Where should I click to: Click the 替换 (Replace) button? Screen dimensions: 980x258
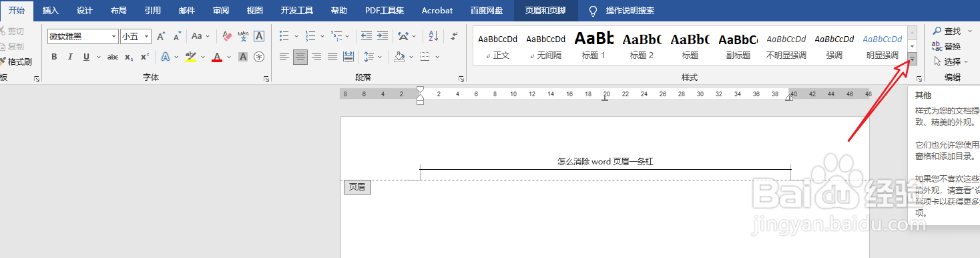click(x=947, y=46)
